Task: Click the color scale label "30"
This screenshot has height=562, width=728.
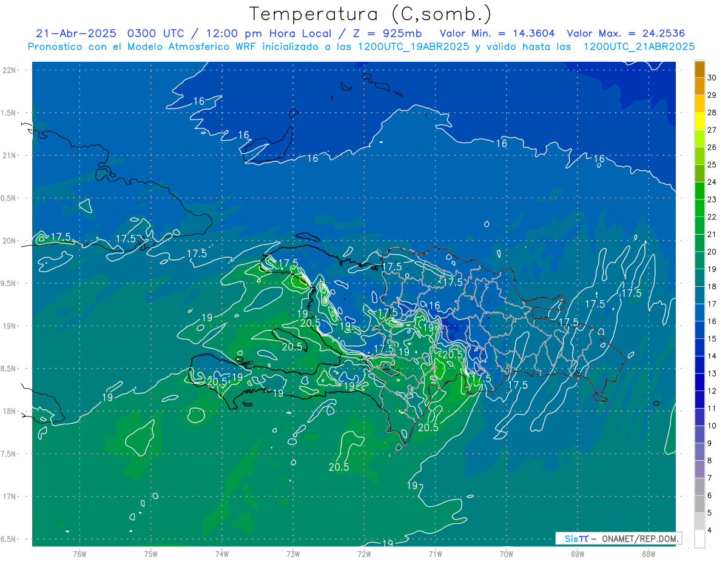Action: coord(712,78)
